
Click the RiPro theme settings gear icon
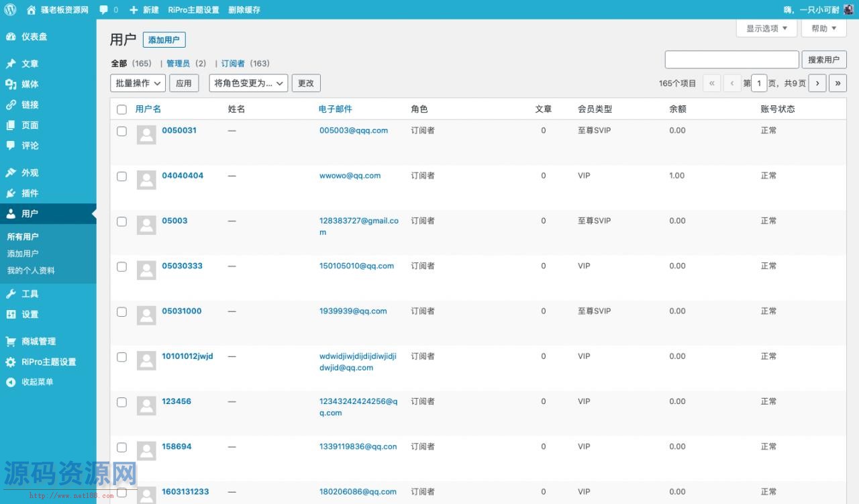coord(11,362)
